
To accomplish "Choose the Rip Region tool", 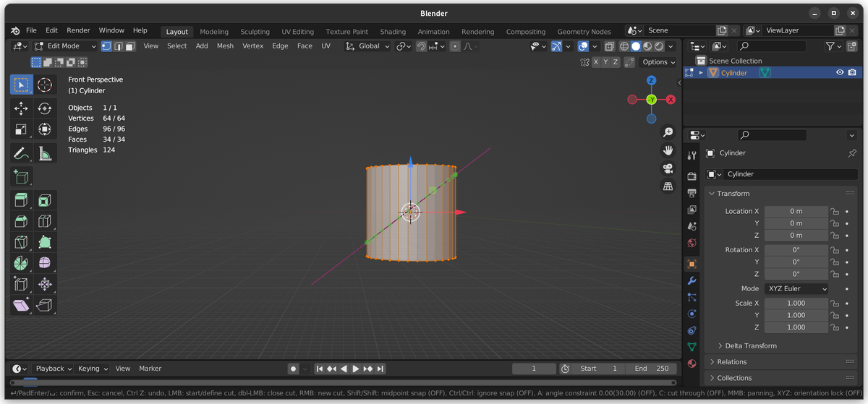I will pos(45,305).
